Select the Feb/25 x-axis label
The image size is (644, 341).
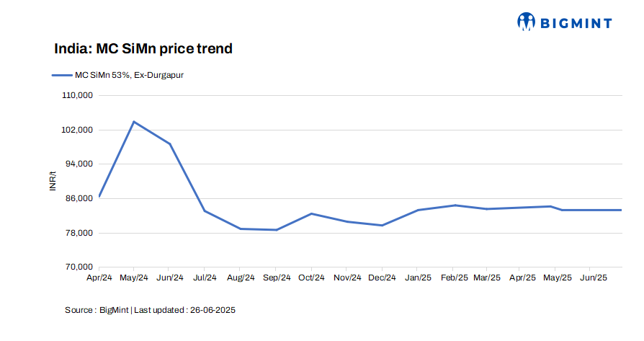point(453,278)
